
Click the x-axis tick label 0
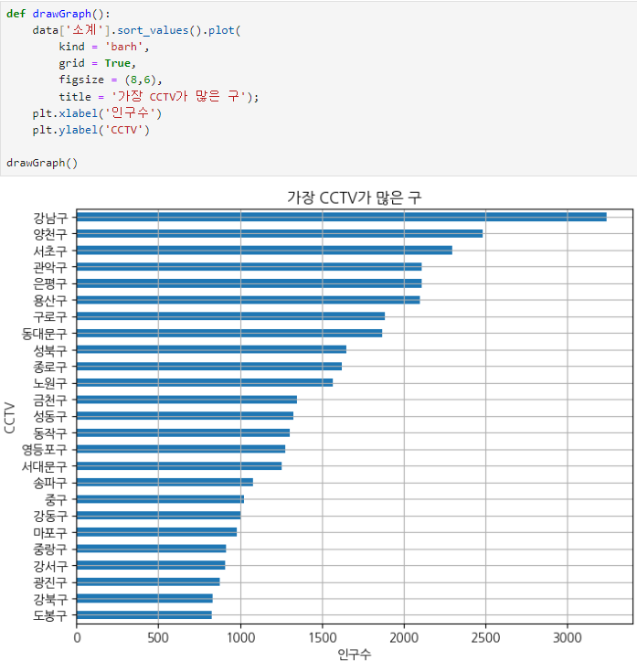(x=77, y=638)
